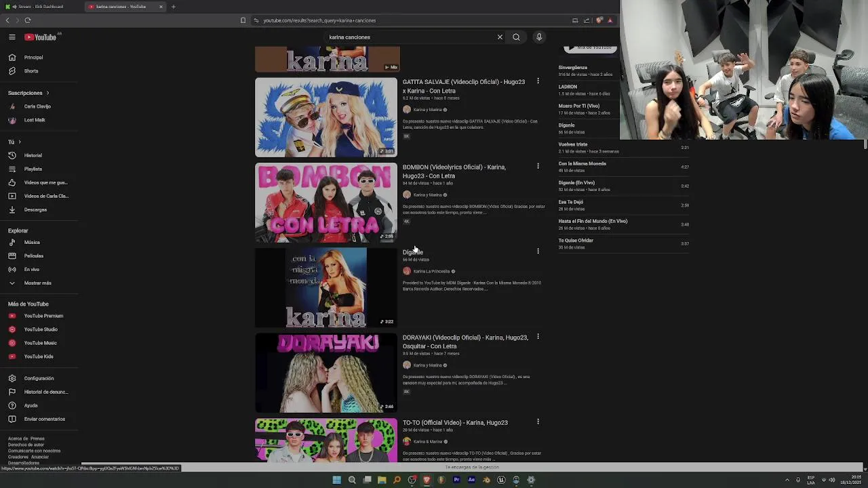
Task: Clear the search query with X
Action: coord(500,37)
